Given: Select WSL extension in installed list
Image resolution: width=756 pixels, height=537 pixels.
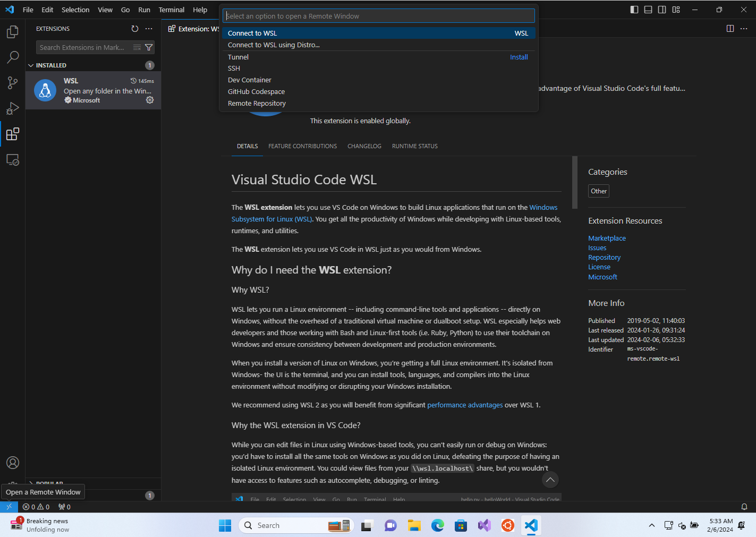Looking at the screenshot, I should [94, 90].
